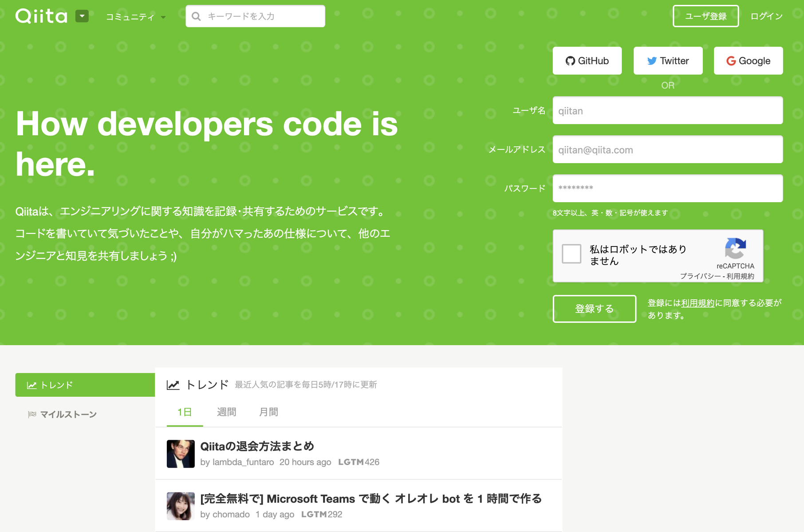Open author link chomado

231,514
